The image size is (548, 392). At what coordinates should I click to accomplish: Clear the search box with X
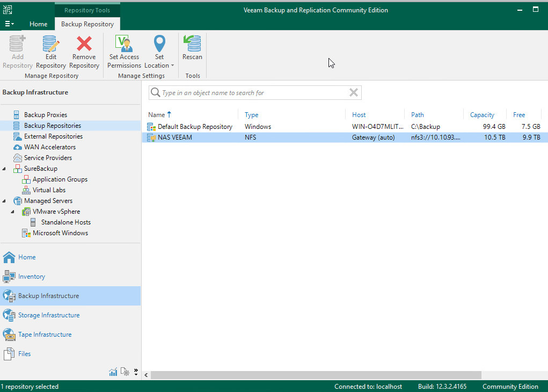click(354, 92)
